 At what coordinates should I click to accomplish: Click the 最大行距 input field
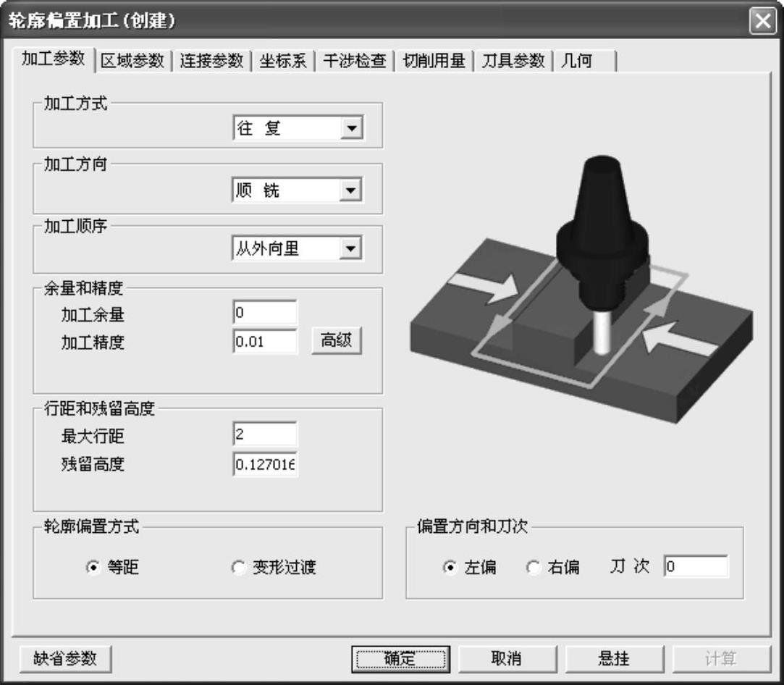(264, 434)
